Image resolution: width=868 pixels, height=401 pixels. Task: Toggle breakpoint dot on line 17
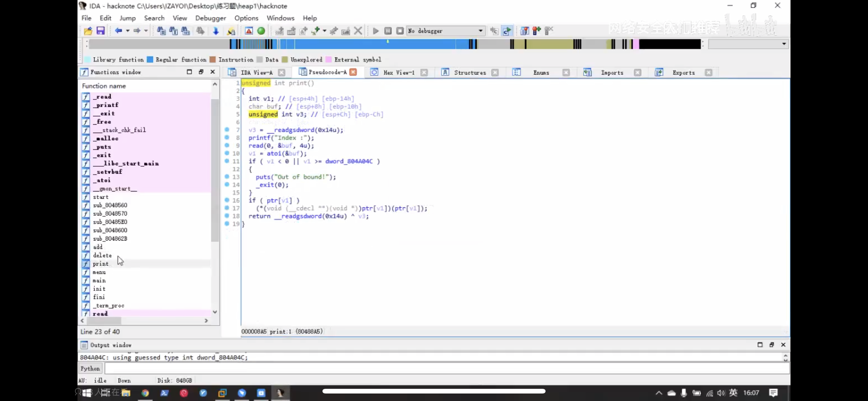point(227,208)
